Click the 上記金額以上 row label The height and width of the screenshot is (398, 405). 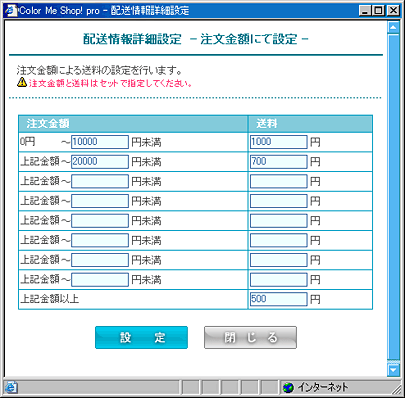click(x=50, y=299)
